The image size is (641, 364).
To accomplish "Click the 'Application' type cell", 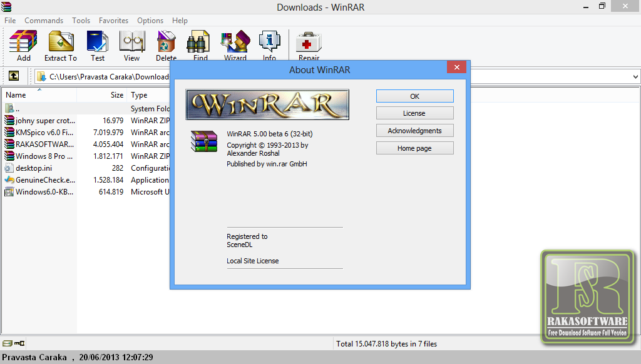I will point(150,179).
